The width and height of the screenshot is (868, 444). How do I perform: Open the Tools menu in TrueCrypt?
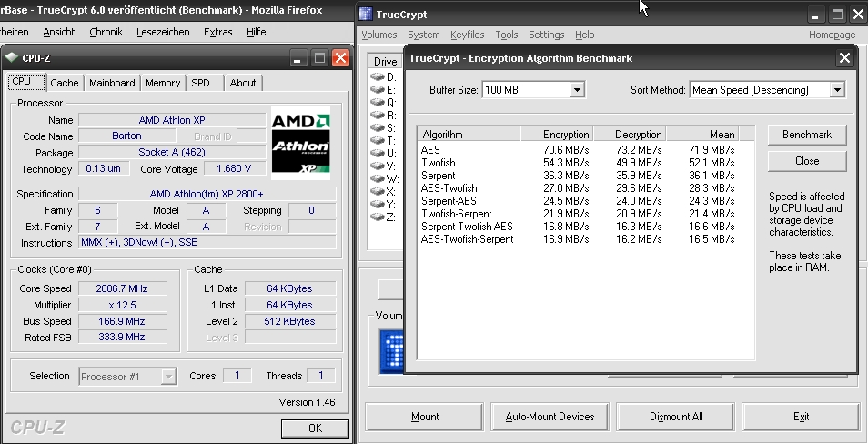tap(507, 35)
